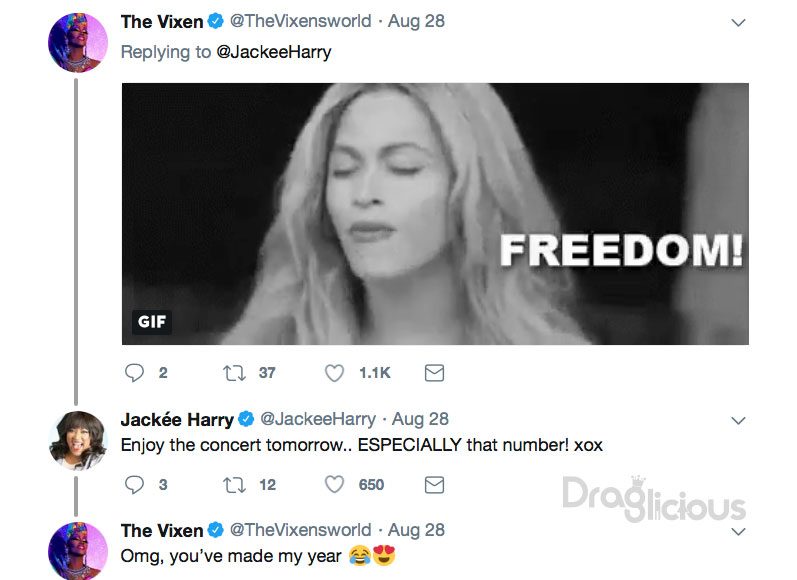Screen dimensions: 797x580
Task: Send GIF tweet via direct message envelope
Action: [434, 373]
